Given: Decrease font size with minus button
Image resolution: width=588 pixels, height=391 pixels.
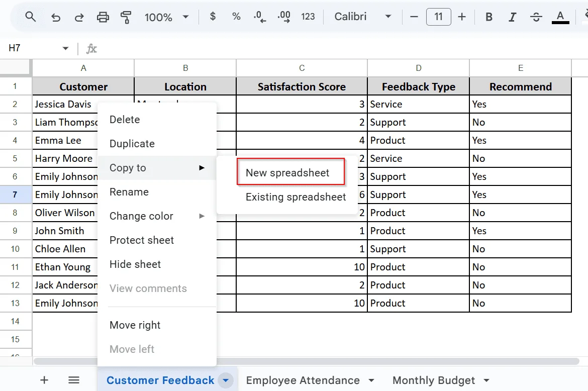Looking at the screenshot, I should pyautogui.click(x=414, y=17).
